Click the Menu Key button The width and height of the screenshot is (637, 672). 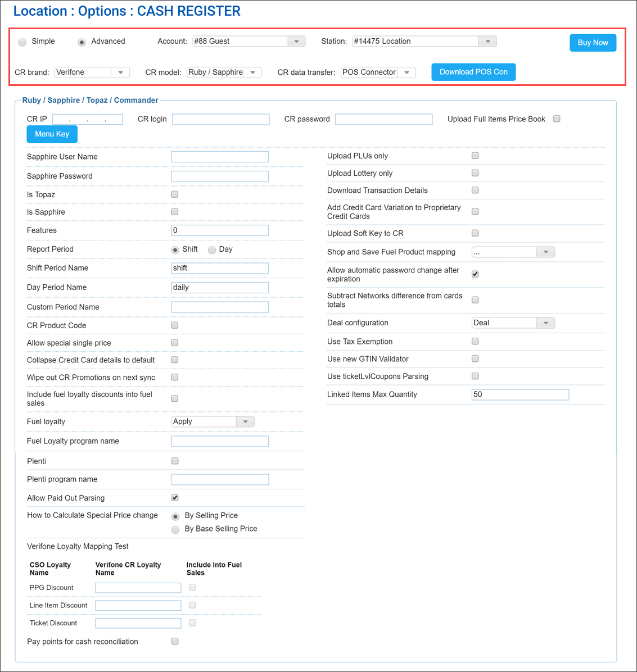[x=52, y=134]
